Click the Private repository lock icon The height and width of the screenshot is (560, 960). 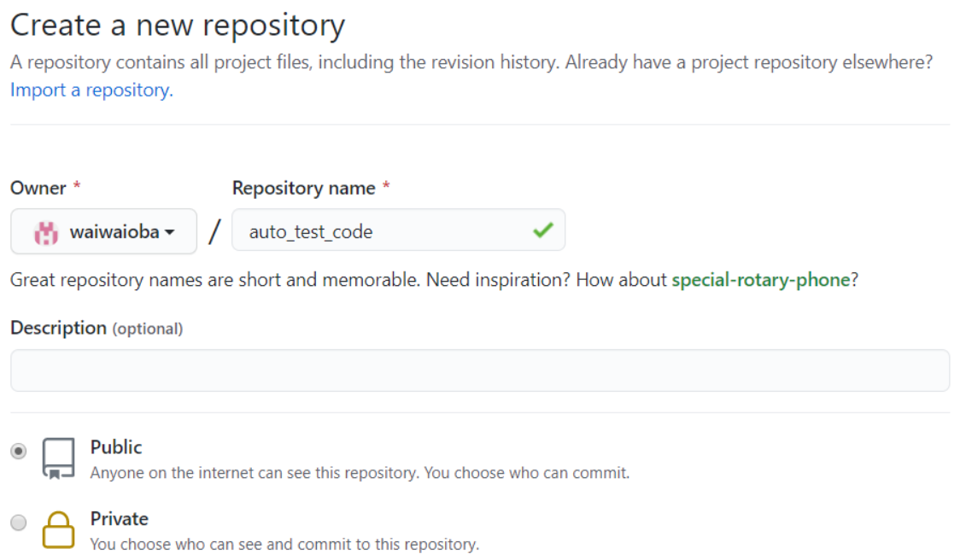(59, 529)
